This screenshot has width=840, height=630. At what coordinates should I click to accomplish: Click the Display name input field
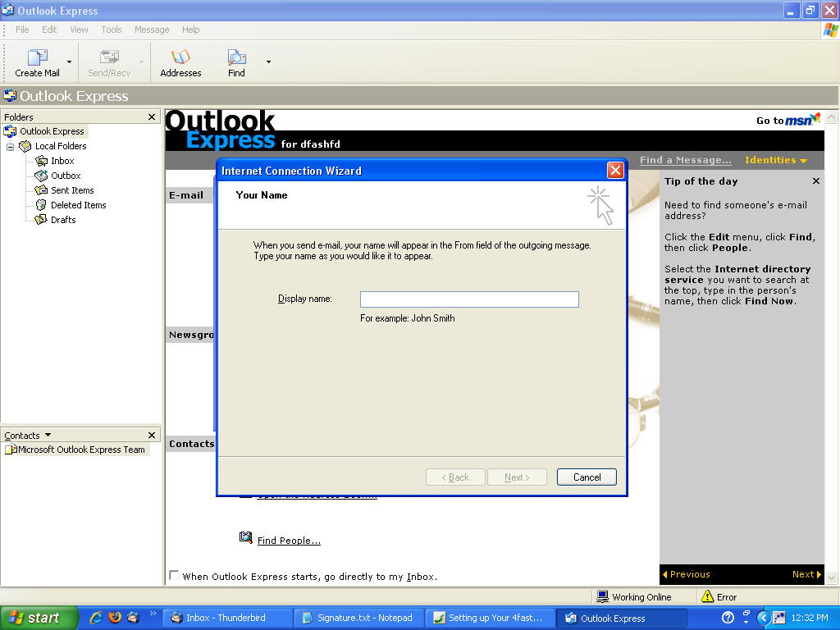point(469,299)
